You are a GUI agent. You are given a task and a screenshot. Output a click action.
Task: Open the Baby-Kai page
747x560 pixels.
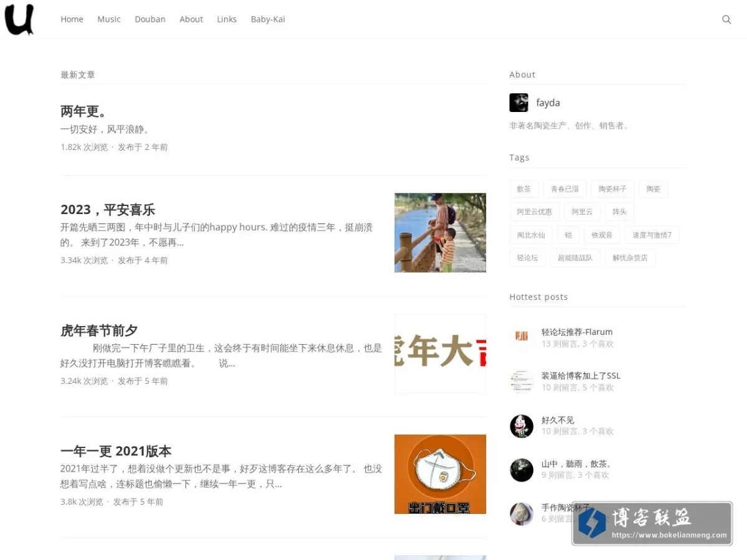268,19
